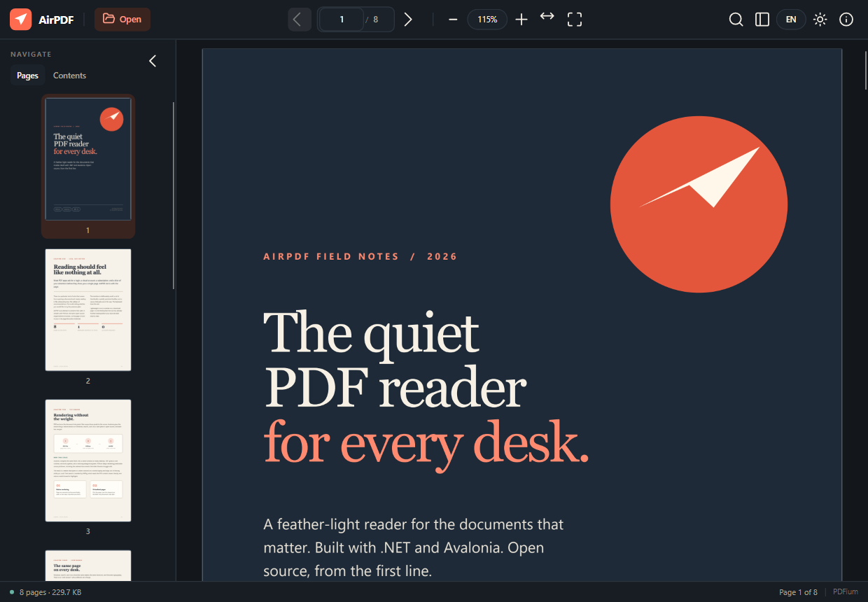Switch language with EN button
Image resolution: width=868 pixels, height=602 pixels.
click(791, 20)
